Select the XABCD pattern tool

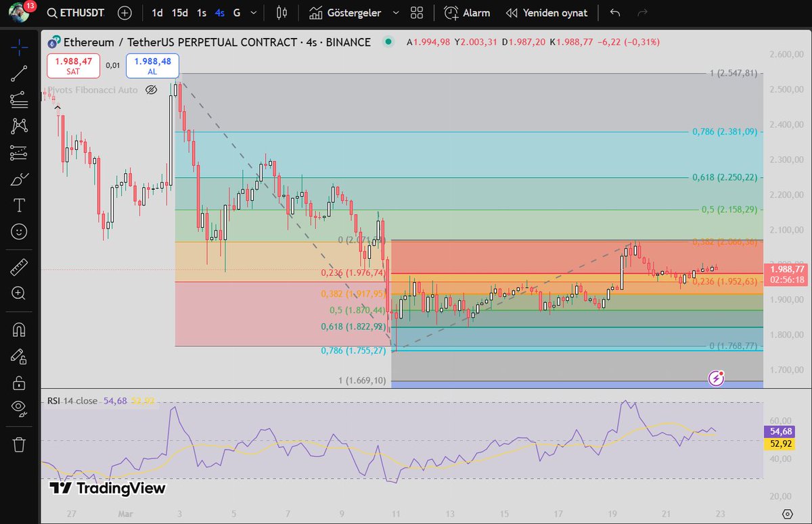click(20, 126)
